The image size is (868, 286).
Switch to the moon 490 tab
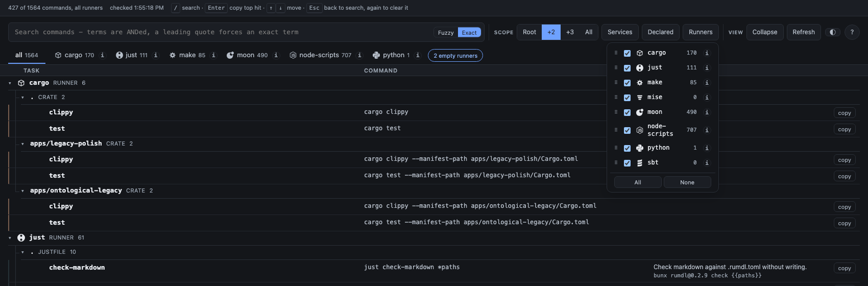(x=247, y=55)
